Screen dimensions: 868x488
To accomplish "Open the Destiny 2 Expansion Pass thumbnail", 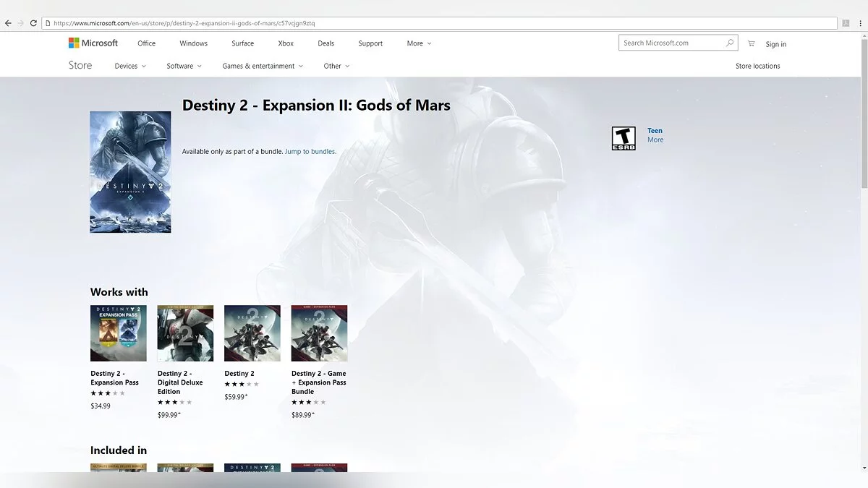I will [x=119, y=333].
